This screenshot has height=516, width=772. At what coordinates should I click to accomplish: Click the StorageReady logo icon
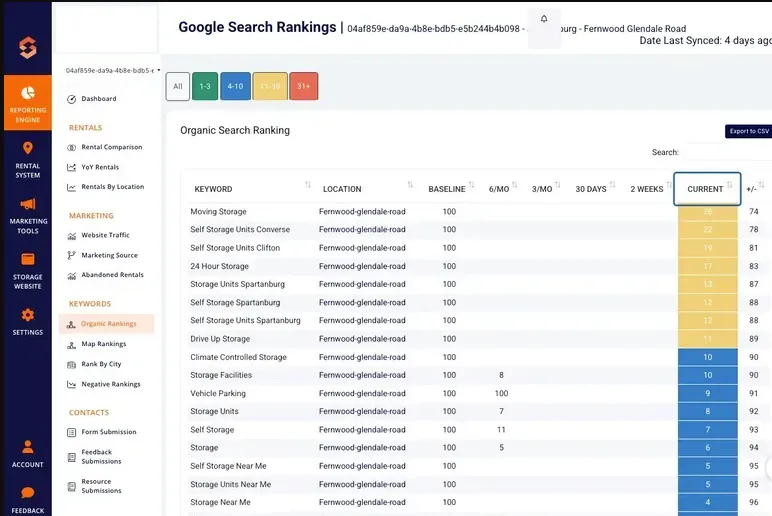[x=28, y=48]
